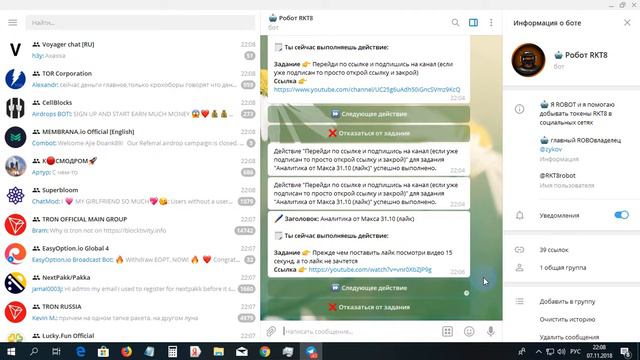This screenshot has height=360, width=640.
Task: Open Firefox from the taskbar
Action: [127, 351]
